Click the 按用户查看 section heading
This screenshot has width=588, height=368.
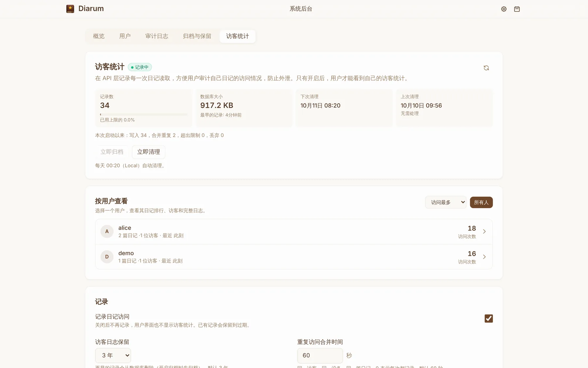pyautogui.click(x=111, y=201)
